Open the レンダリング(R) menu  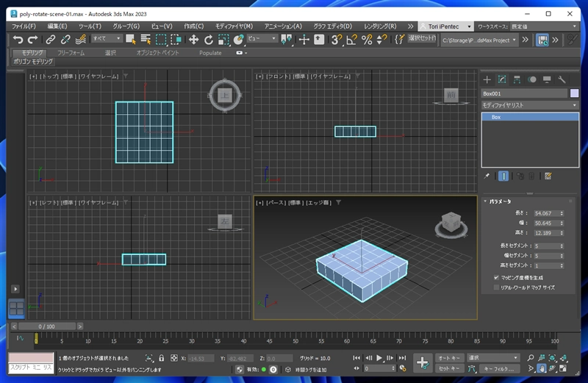[x=380, y=26]
